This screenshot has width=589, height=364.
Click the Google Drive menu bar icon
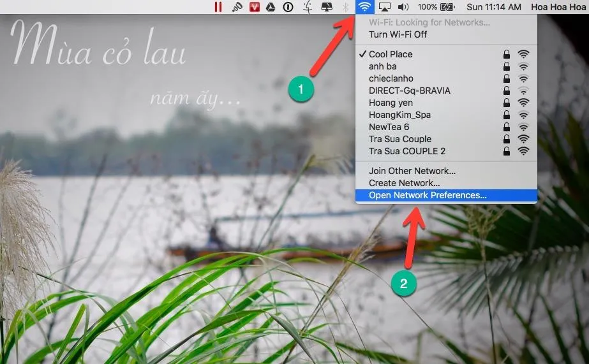pyautogui.click(x=271, y=7)
